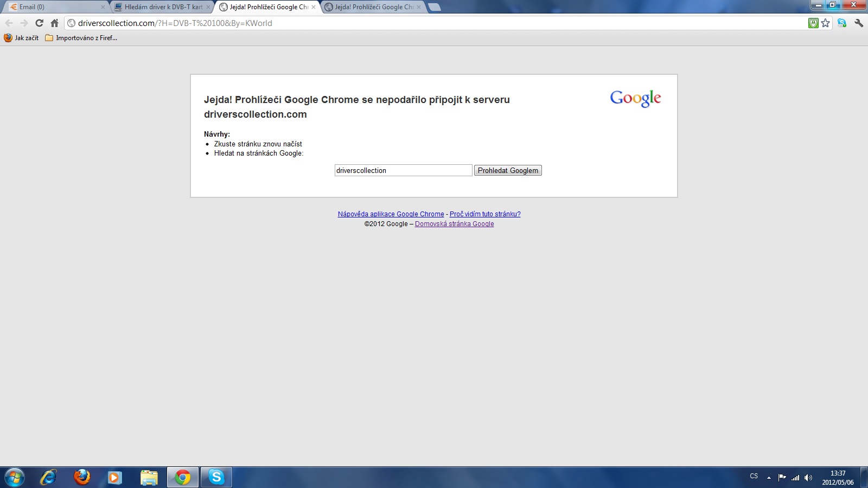
Task: Click the site info icon in address bar
Action: coord(71,23)
